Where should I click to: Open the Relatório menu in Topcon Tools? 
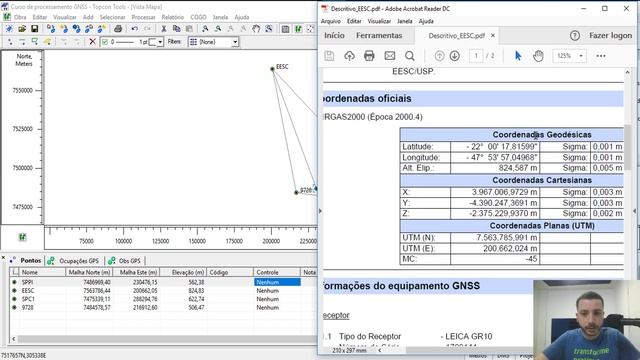(173, 17)
